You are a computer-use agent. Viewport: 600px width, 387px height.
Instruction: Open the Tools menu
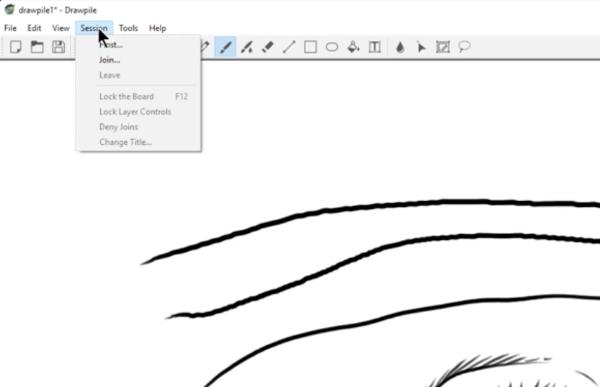click(128, 28)
